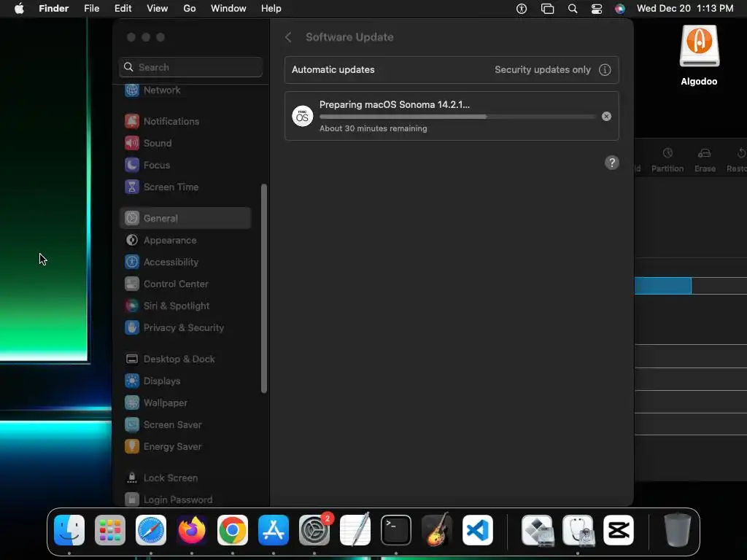Open Siri & Spotlight settings
Image resolution: width=747 pixels, height=560 pixels.
[x=185, y=306]
